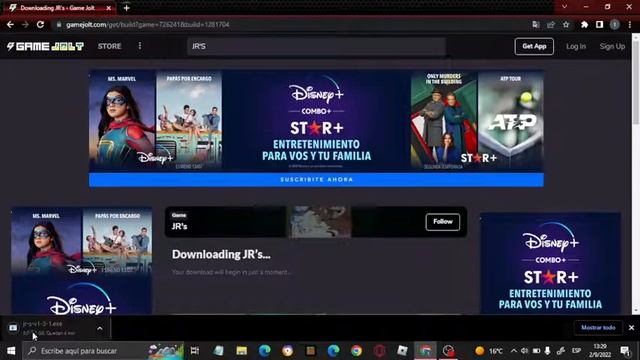This screenshot has height=360, width=640.
Task: Open translate page icon in address bar
Action: [x=536, y=24]
